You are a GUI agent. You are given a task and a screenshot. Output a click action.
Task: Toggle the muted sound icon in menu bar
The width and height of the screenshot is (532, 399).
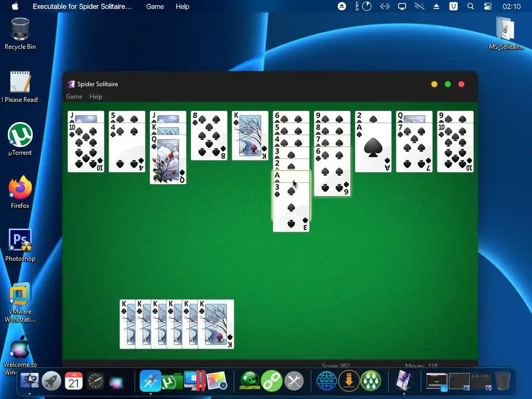tap(419, 6)
